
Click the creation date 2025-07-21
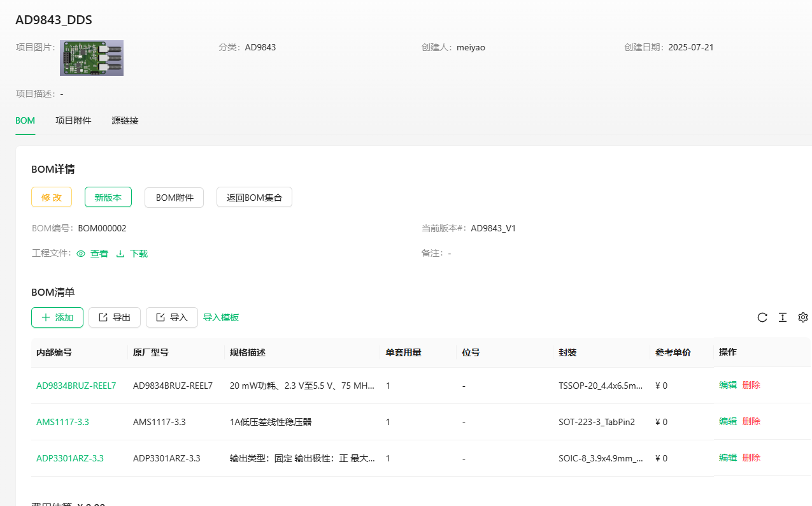coord(691,47)
